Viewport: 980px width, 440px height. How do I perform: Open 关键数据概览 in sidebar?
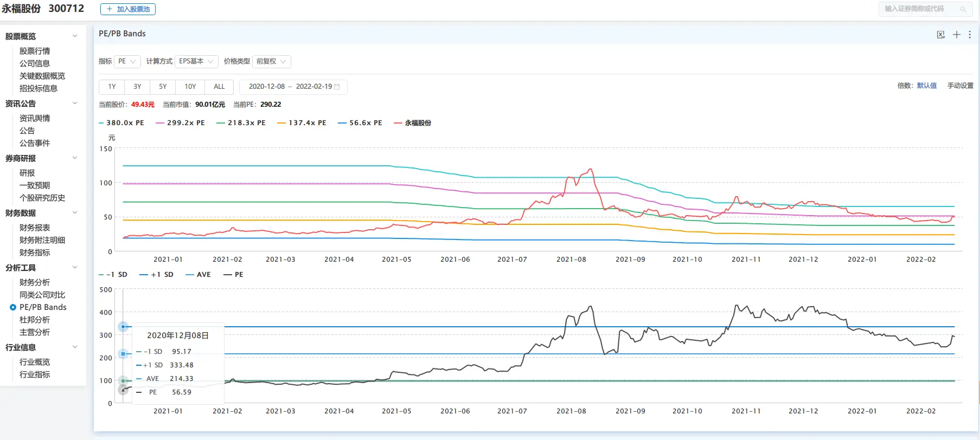[x=42, y=76]
